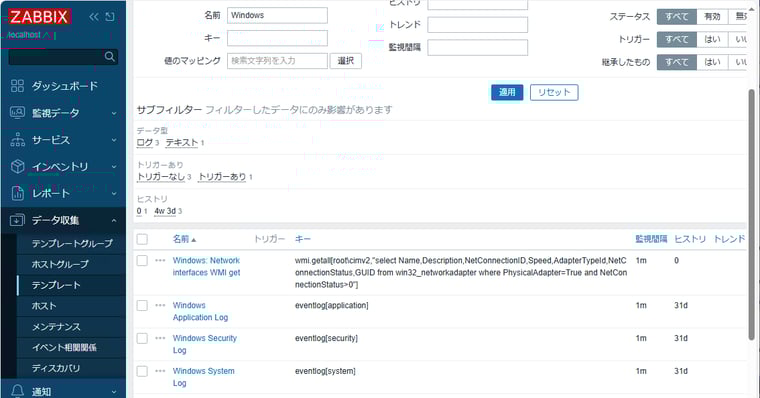Open the Windows Security Log item

coord(205,344)
